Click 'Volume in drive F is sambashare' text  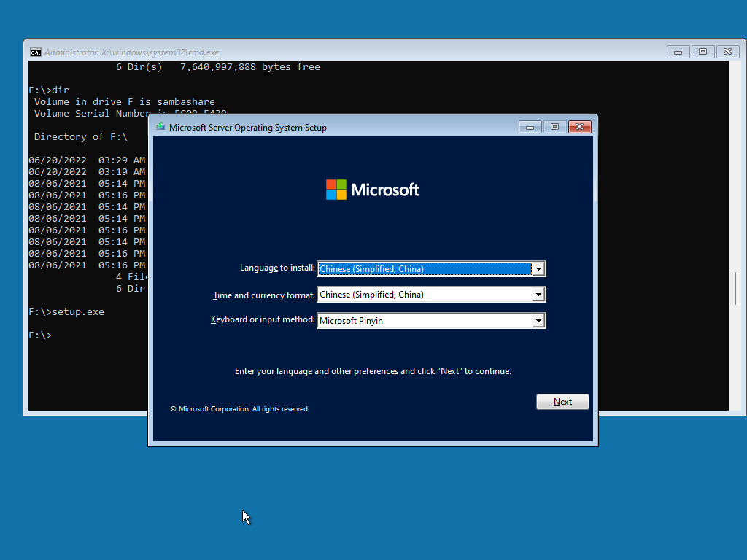[124, 102]
